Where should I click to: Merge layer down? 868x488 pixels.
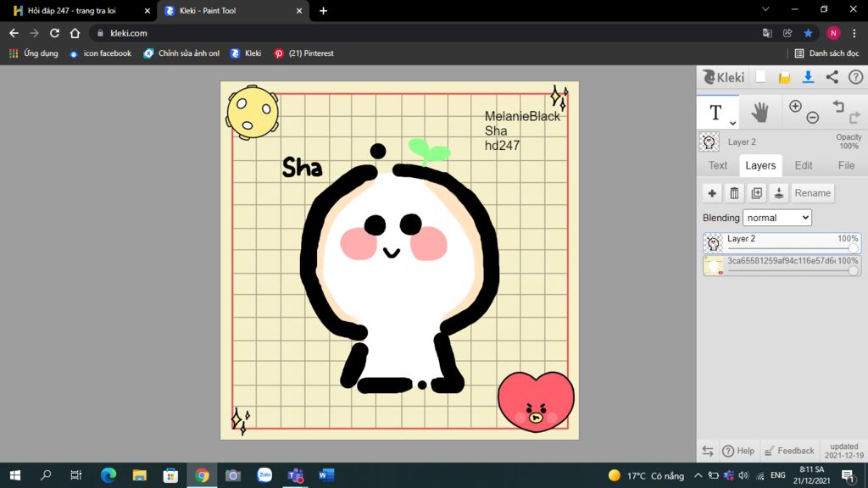click(x=778, y=193)
